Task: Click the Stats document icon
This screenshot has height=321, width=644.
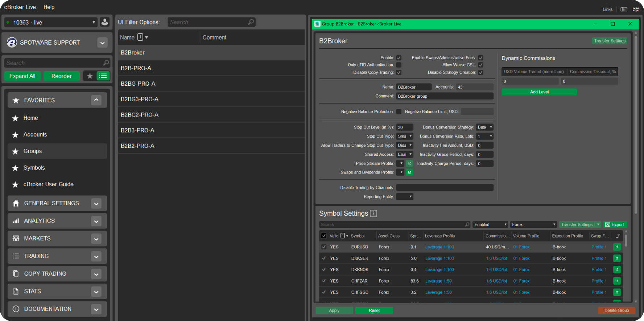Action: pos(16,291)
